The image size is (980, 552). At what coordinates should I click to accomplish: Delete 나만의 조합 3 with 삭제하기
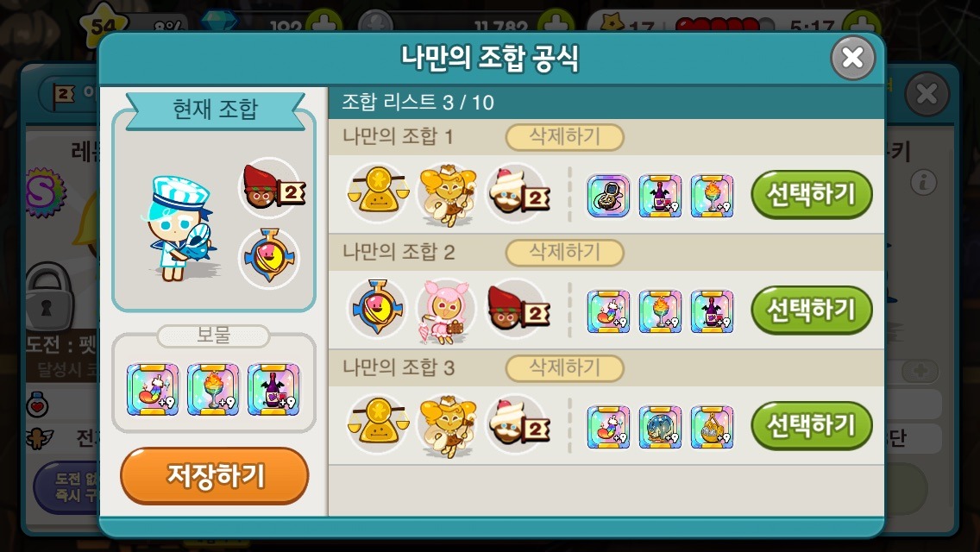pyautogui.click(x=564, y=368)
